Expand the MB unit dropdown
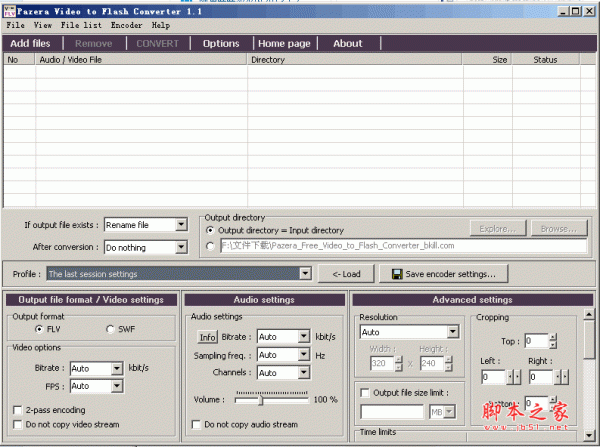The image size is (600, 447). [x=450, y=412]
